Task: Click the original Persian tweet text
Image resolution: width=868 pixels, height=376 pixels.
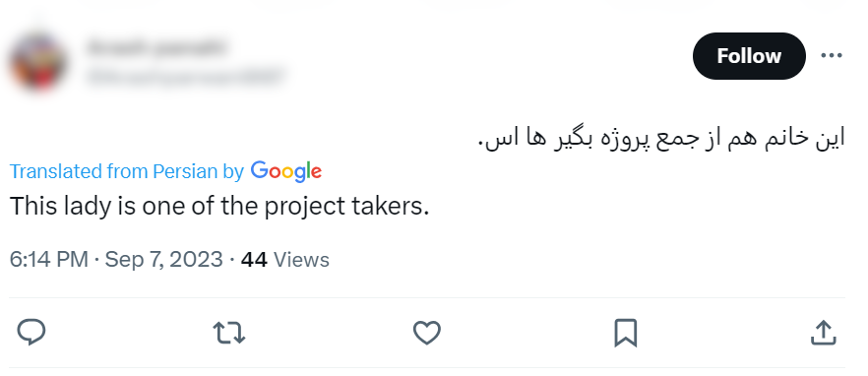Action: [x=661, y=138]
